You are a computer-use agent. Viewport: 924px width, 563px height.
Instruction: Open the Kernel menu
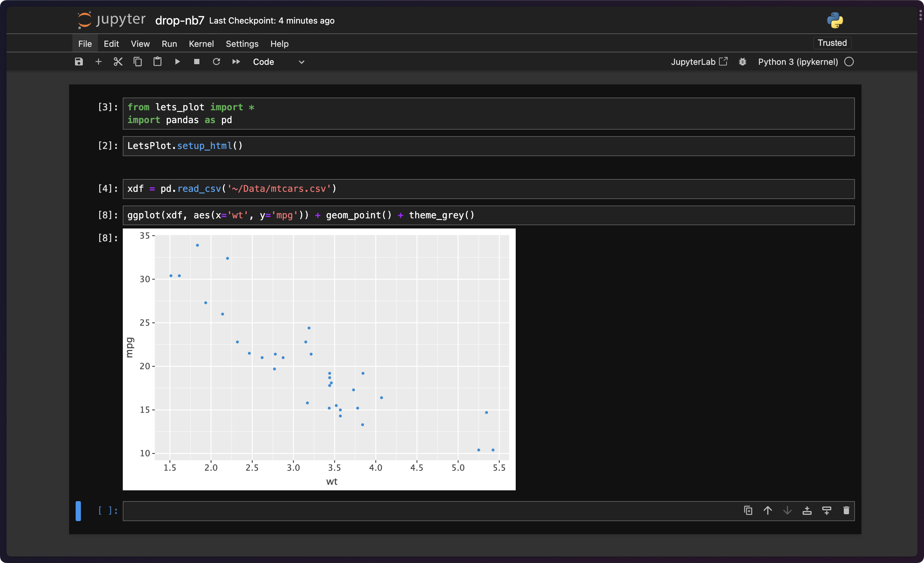(x=201, y=44)
